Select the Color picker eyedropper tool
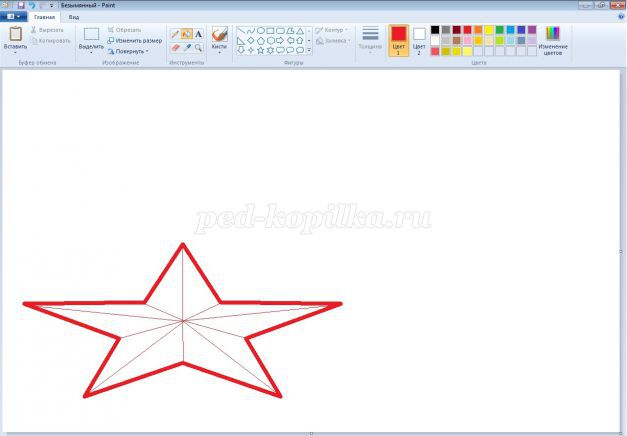This screenshot has height=436, width=627. [187, 48]
